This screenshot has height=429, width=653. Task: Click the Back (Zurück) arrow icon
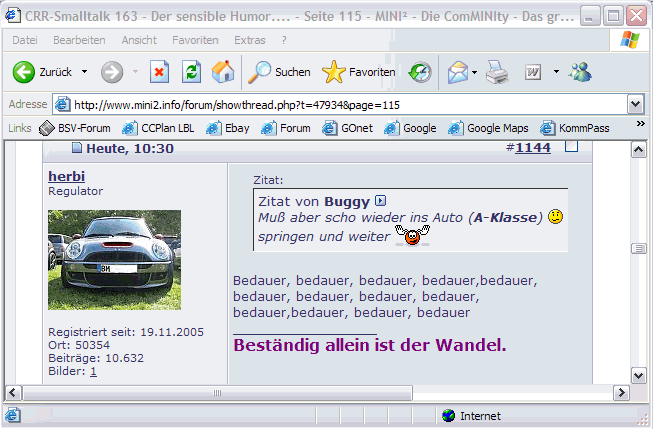coord(24,72)
